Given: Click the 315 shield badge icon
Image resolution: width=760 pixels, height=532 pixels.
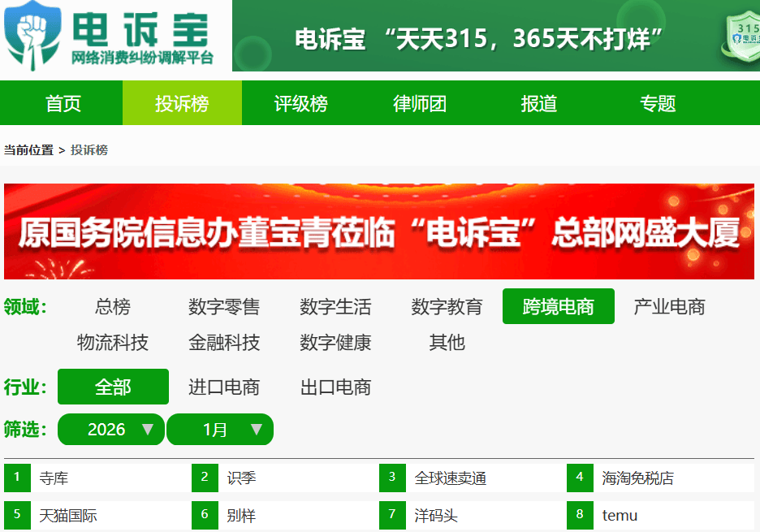Looking at the screenshot, I should [x=743, y=37].
